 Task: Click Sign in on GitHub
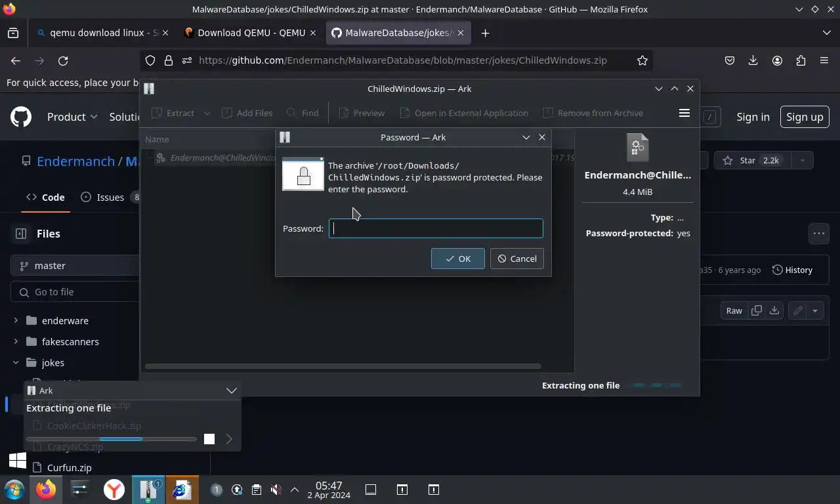pyautogui.click(x=753, y=117)
